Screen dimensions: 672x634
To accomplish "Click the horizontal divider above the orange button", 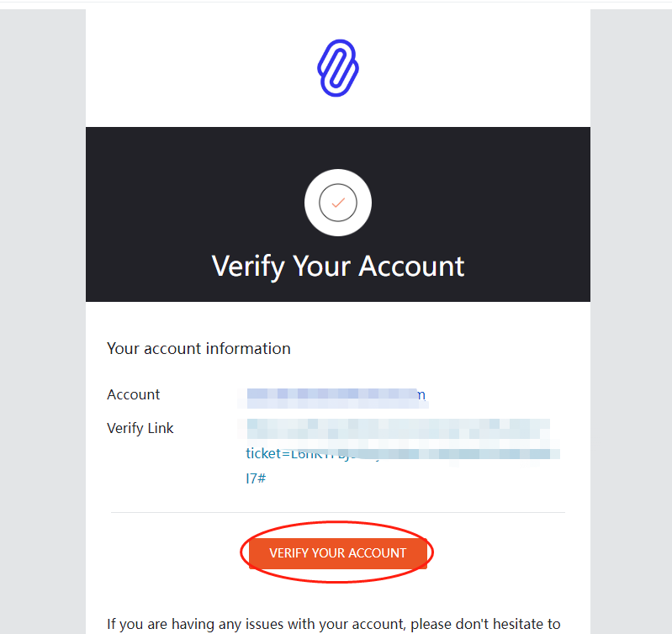I will click(x=338, y=512).
